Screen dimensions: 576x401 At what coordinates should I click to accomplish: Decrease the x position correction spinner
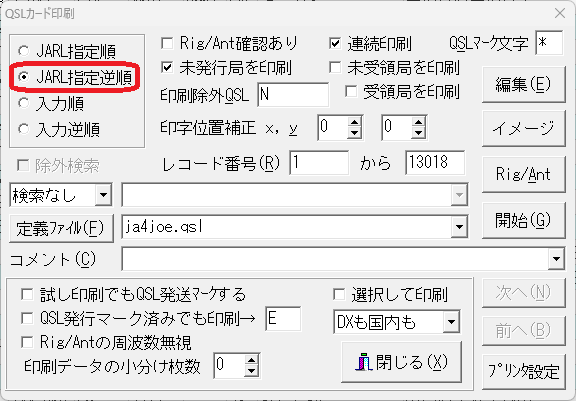[354, 133]
